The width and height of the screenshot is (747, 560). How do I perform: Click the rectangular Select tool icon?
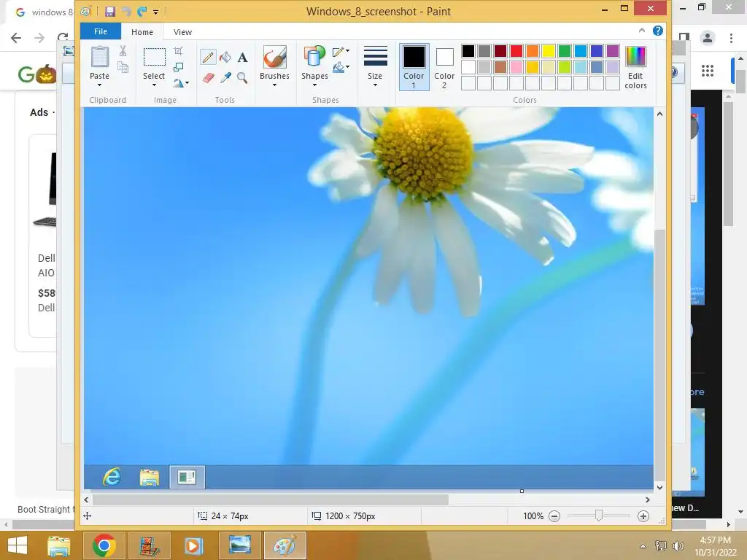click(x=155, y=57)
